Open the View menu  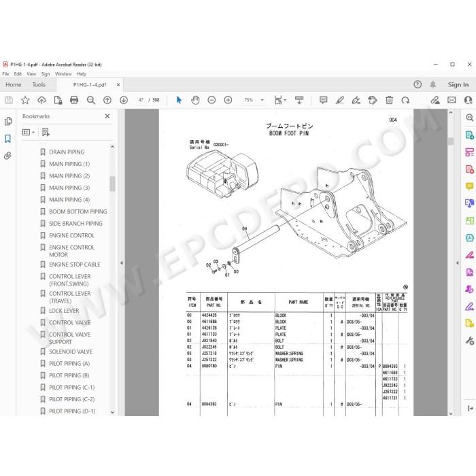tap(31, 73)
